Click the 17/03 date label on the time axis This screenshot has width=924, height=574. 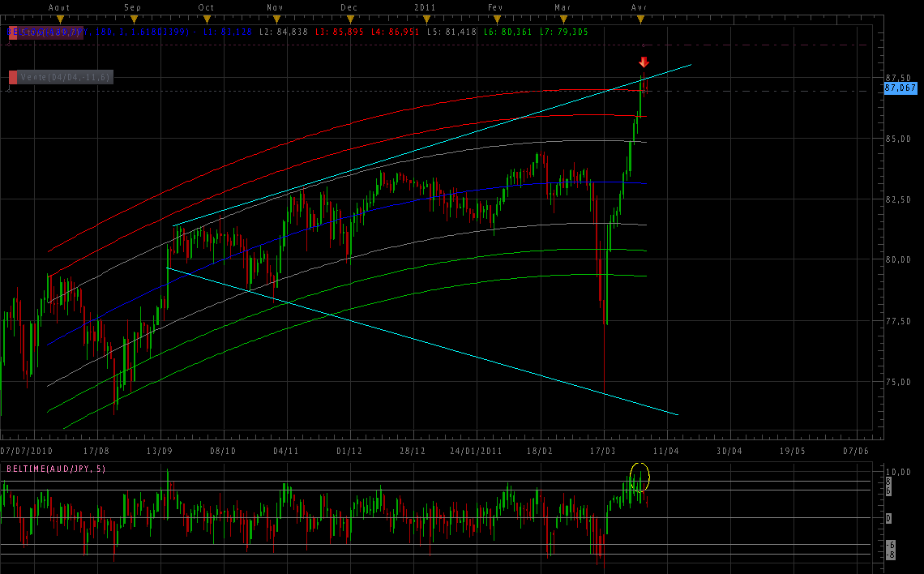[602, 450]
